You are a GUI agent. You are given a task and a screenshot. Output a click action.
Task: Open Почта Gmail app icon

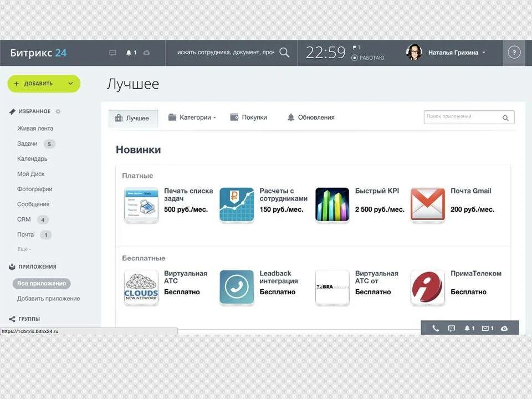[427, 205]
